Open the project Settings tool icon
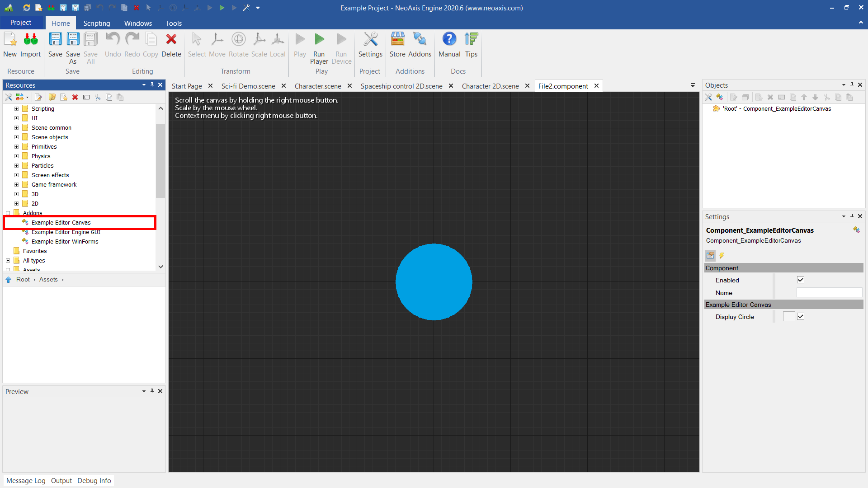The image size is (868, 488). (x=370, y=40)
